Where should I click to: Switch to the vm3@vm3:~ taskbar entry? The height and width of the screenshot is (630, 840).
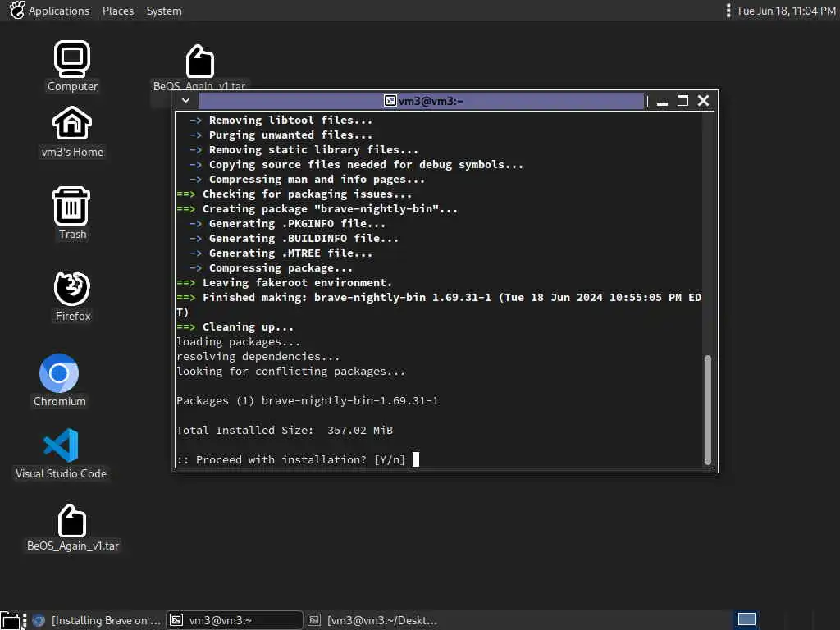coord(235,620)
